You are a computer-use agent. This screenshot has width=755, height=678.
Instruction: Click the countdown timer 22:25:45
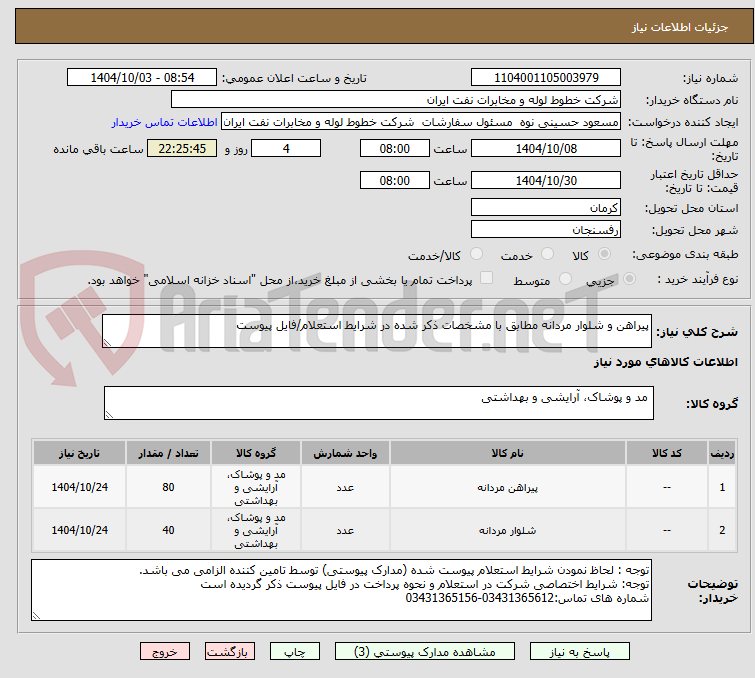pos(182,148)
